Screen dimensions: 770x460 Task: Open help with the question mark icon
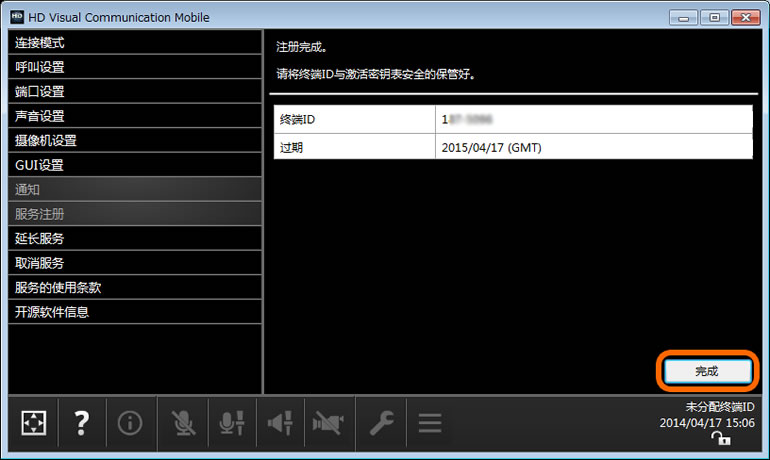tap(82, 423)
